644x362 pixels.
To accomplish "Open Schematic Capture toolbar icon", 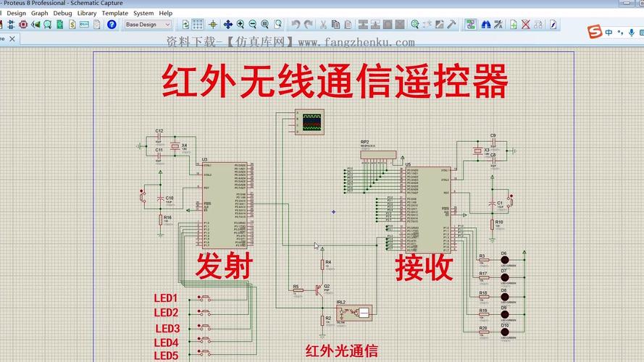I will click(x=11, y=25).
